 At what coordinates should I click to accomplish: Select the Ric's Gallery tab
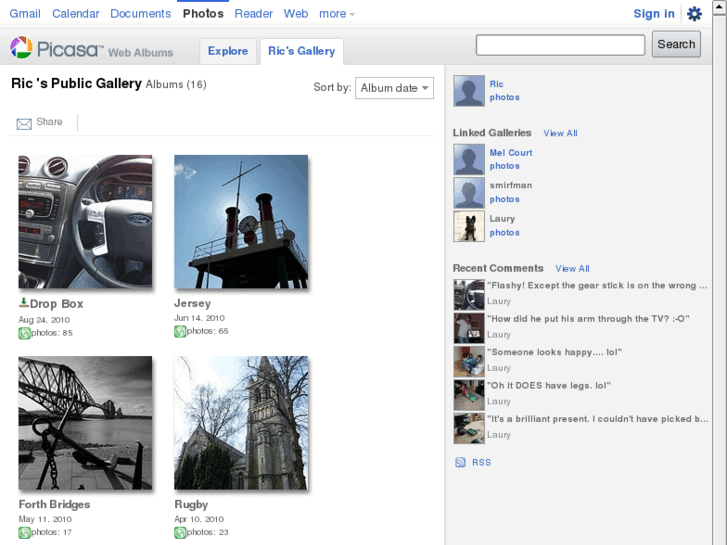(x=301, y=51)
